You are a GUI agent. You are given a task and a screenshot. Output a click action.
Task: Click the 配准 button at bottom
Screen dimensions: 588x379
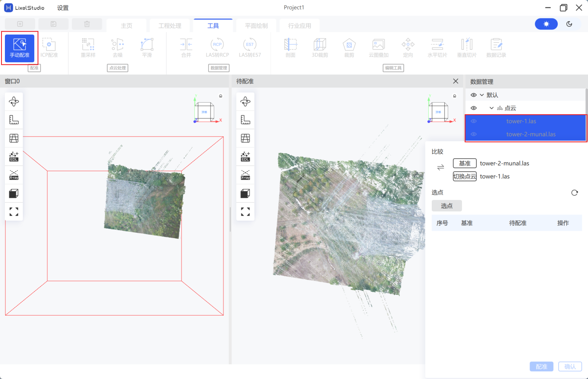coord(542,367)
